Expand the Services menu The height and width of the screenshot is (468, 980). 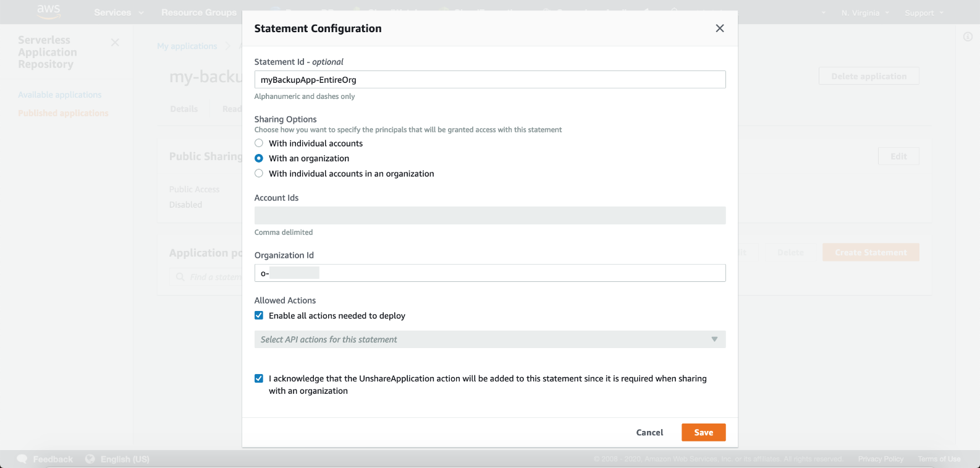pyautogui.click(x=118, y=12)
